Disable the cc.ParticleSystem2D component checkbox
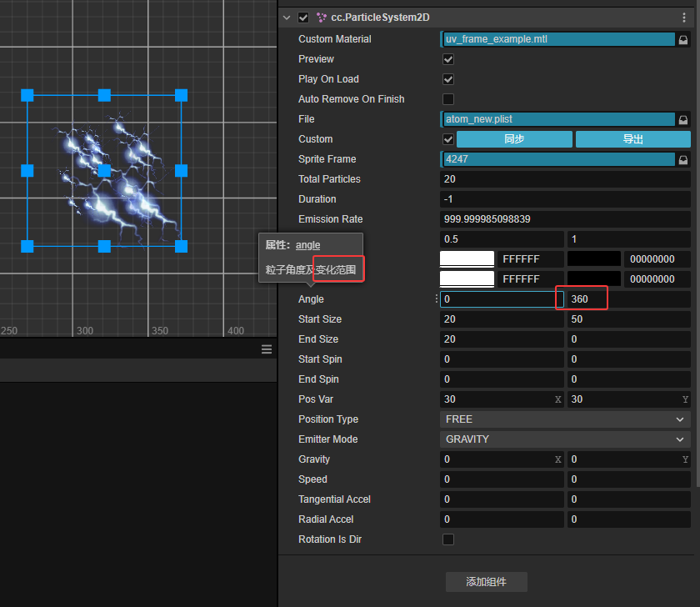Image resolution: width=700 pixels, height=607 pixels. pos(303,18)
